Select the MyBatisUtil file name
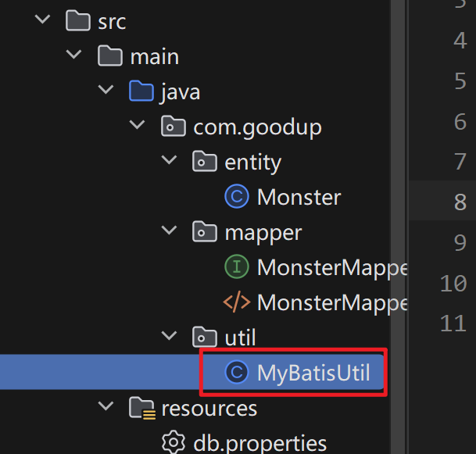 [313, 372]
